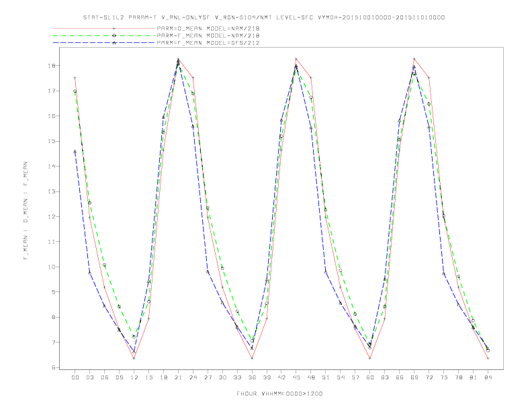
Task: Click the 15 label on the y-axis
Action: coord(52,141)
